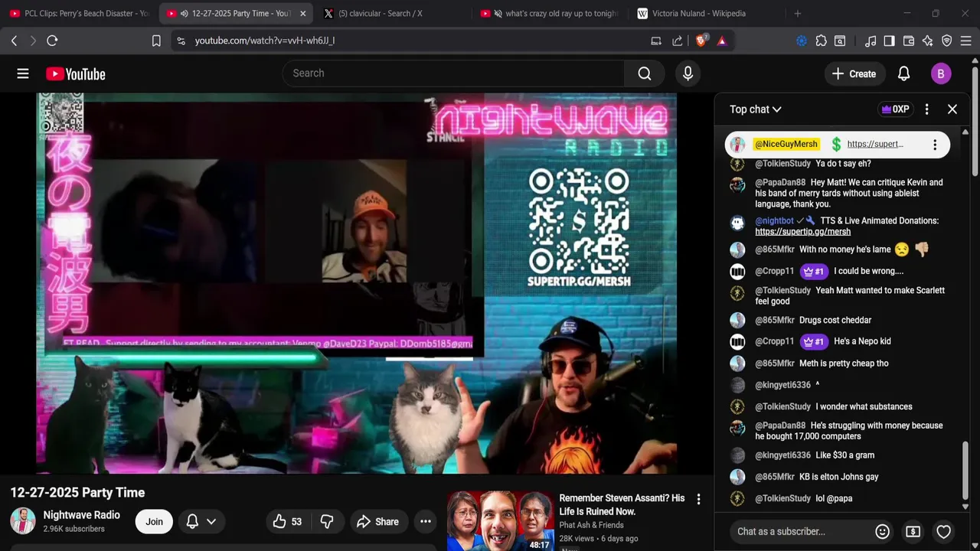
Task: Open the emoji picker in chat
Action: [x=882, y=531]
